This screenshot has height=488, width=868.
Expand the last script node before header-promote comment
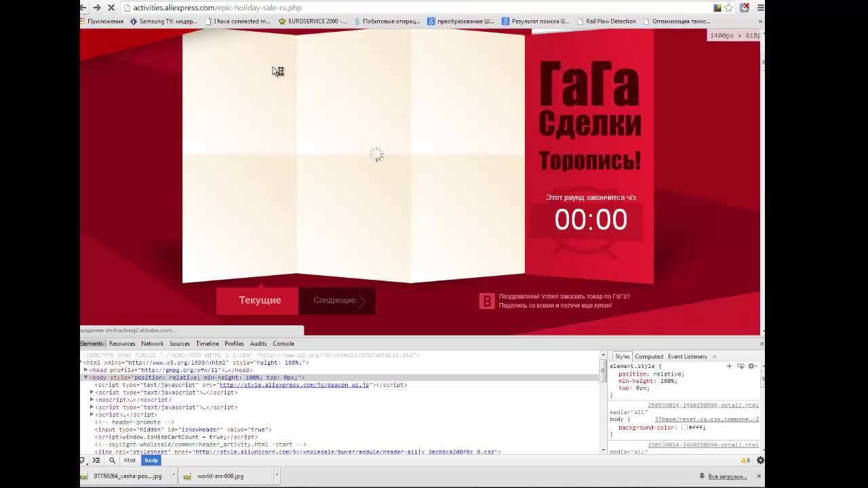(92, 415)
